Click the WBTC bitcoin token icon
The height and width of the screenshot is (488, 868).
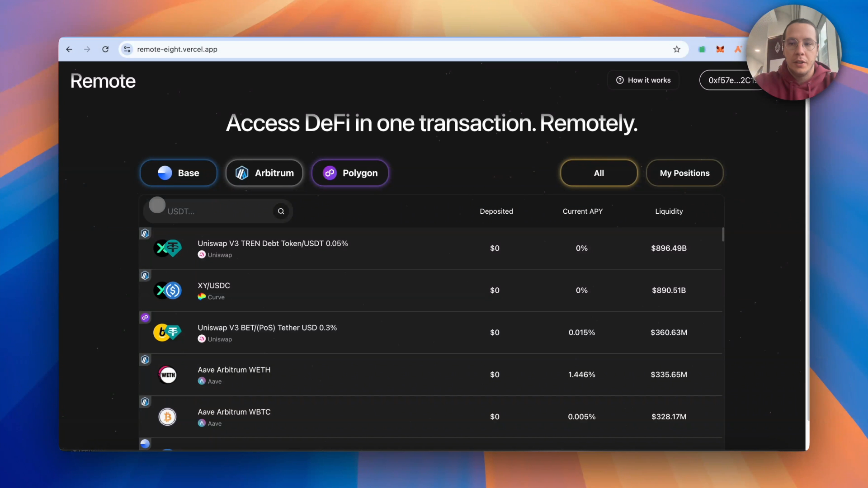click(x=167, y=417)
